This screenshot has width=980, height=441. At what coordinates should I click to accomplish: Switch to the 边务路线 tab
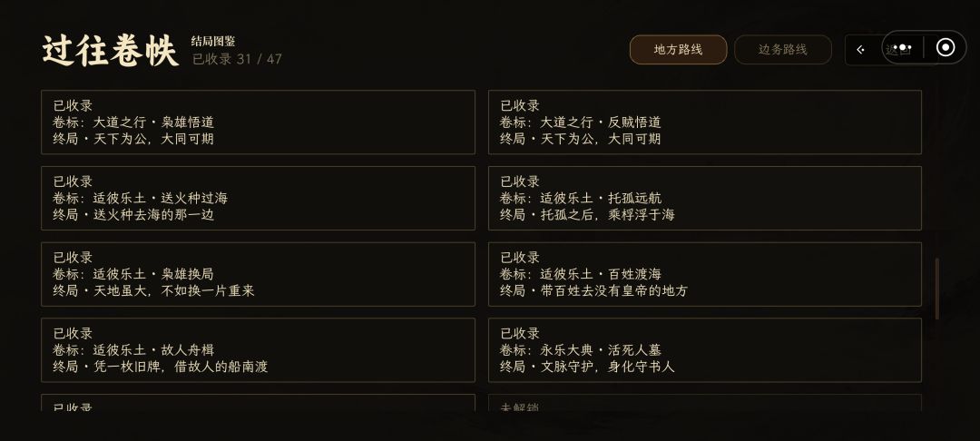click(x=782, y=50)
